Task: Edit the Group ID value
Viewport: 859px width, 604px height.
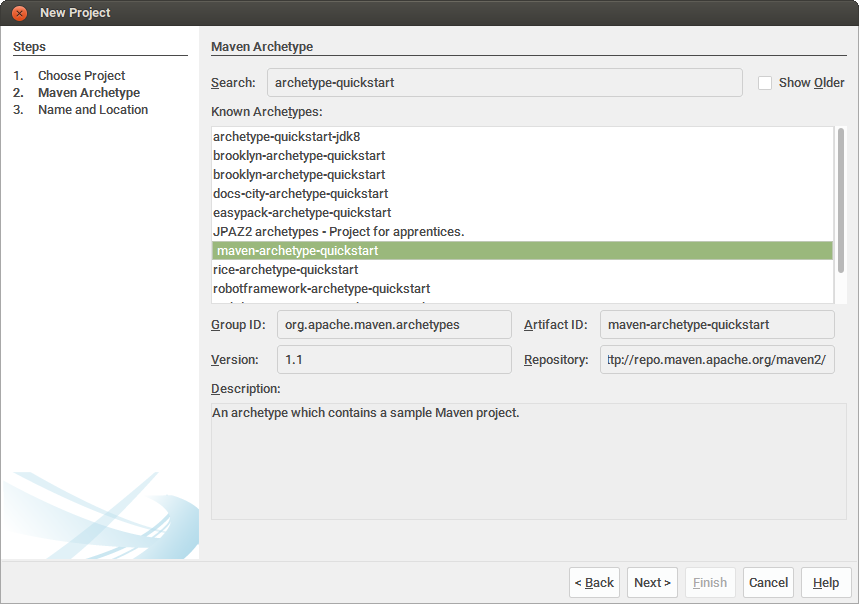Action: pyautogui.click(x=393, y=324)
